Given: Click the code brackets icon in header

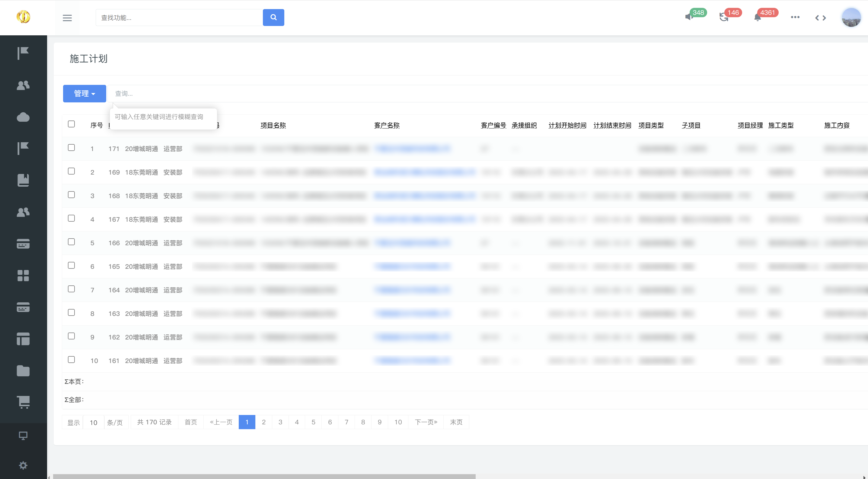Looking at the screenshot, I should (x=821, y=18).
